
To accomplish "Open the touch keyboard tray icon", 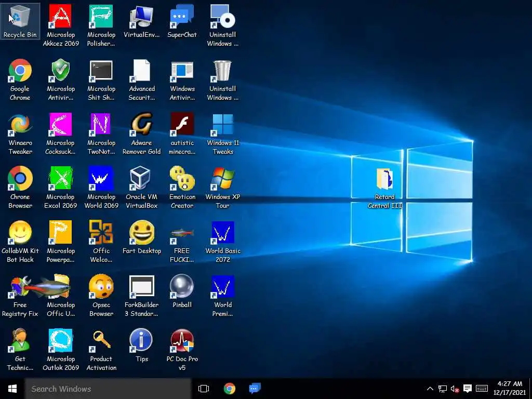I will [482, 389].
